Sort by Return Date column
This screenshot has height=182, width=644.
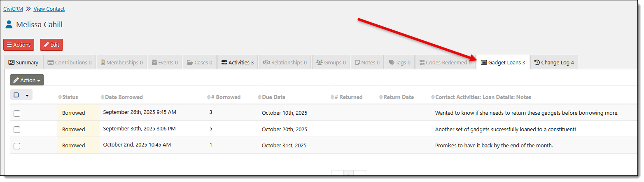pos(381,97)
